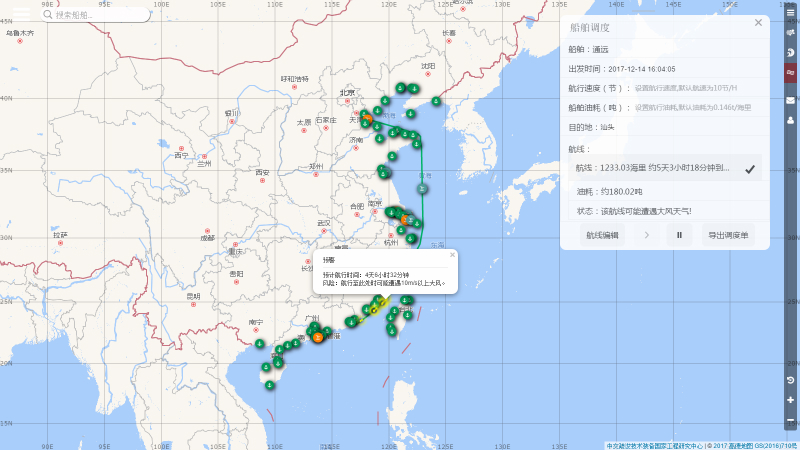
Task: Toggle the red highlighted ship dispatch sidebar icon
Action: [791, 72]
